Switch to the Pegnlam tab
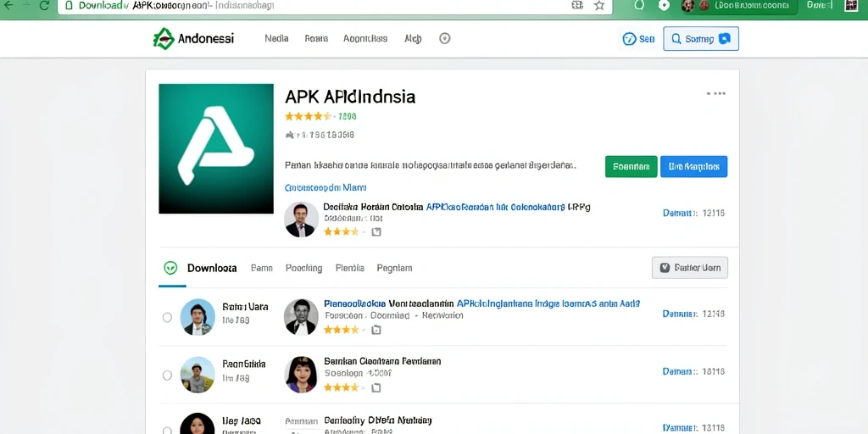The height and width of the screenshot is (434, 868). [x=395, y=268]
